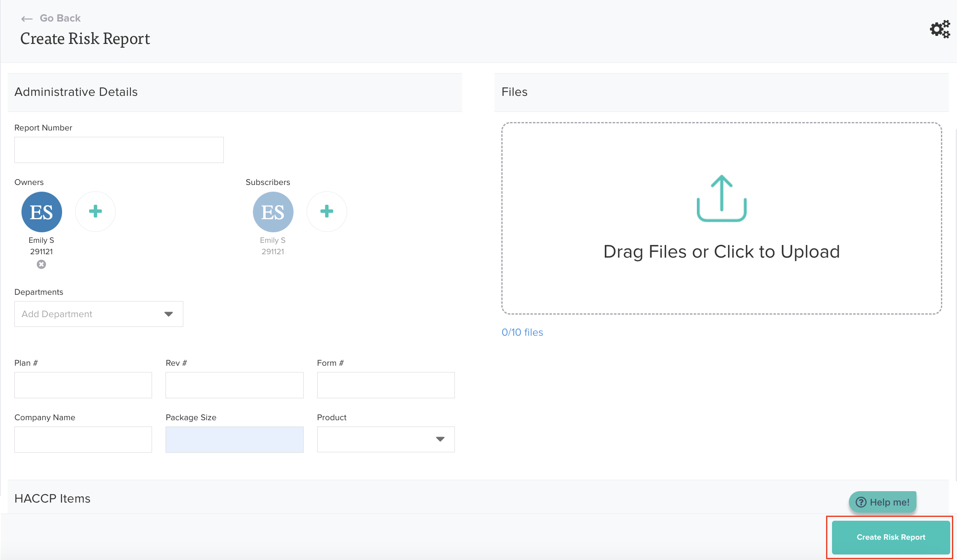Image resolution: width=957 pixels, height=560 pixels.
Task: Focus the Company Name field
Action: click(83, 439)
